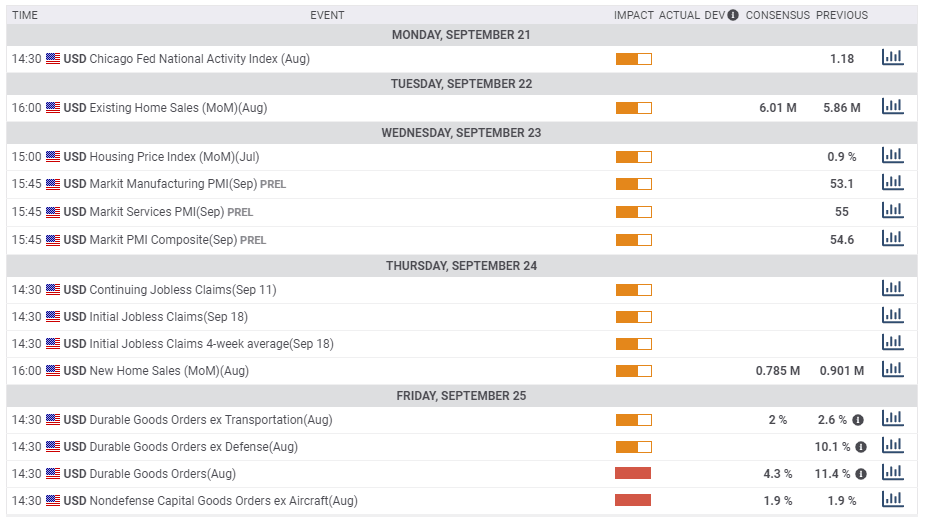Open chart icon for Markit Manufacturing PMI
The width and height of the screenshot is (929, 517).
[892, 183]
